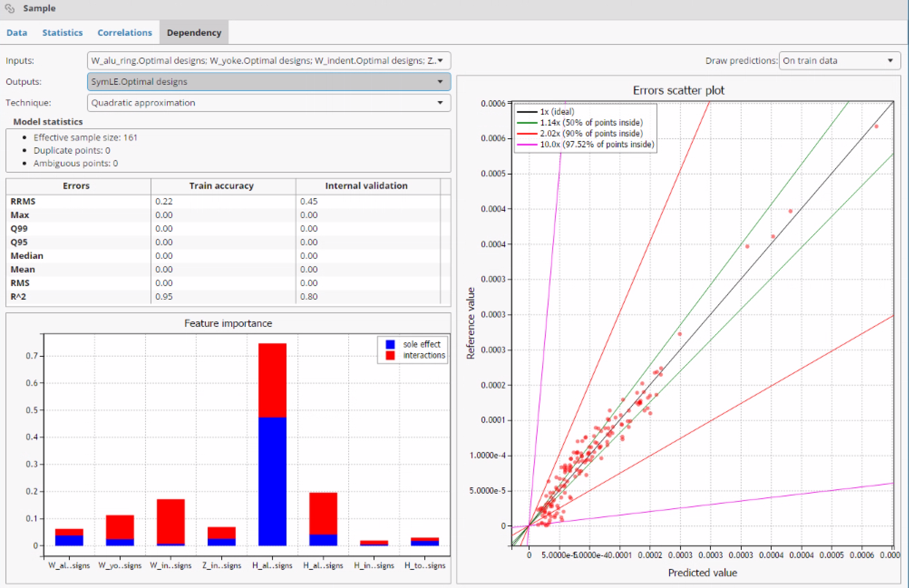Click the H_to..signs axis label
The width and height of the screenshot is (909, 588).
[x=425, y=566]
